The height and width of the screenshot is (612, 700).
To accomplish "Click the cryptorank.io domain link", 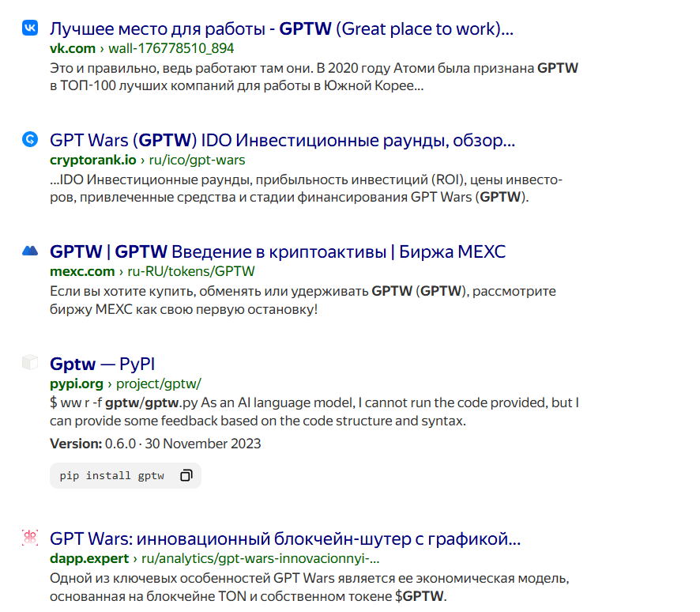I will coord(93,160).
